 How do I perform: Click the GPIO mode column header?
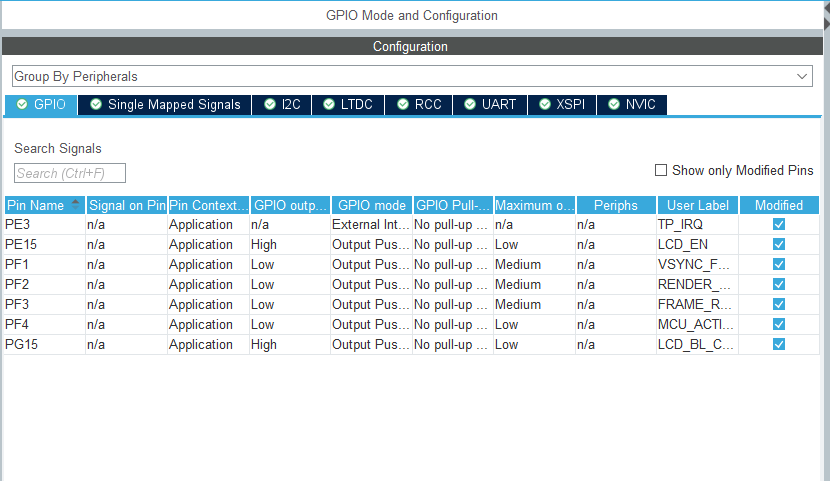372,205
